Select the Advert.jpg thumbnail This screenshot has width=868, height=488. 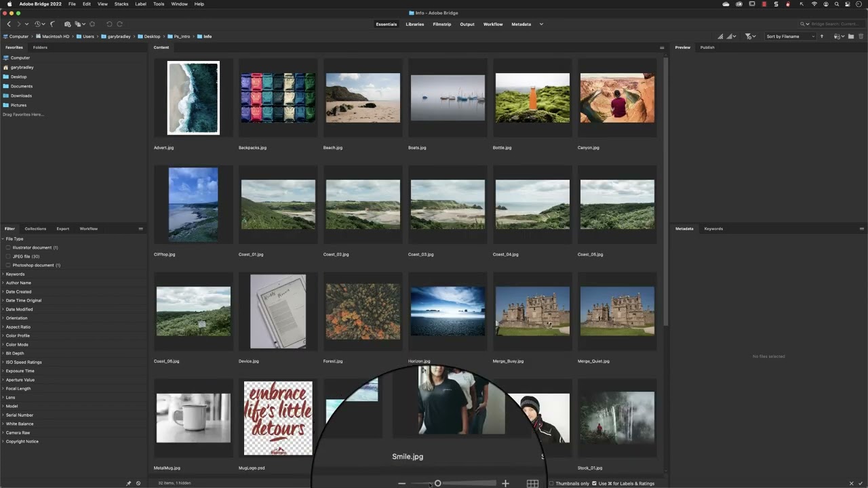[193, 98]
